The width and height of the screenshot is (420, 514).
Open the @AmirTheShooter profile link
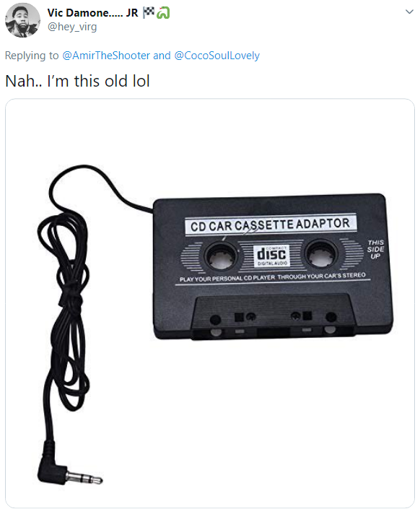coord(106,56)
